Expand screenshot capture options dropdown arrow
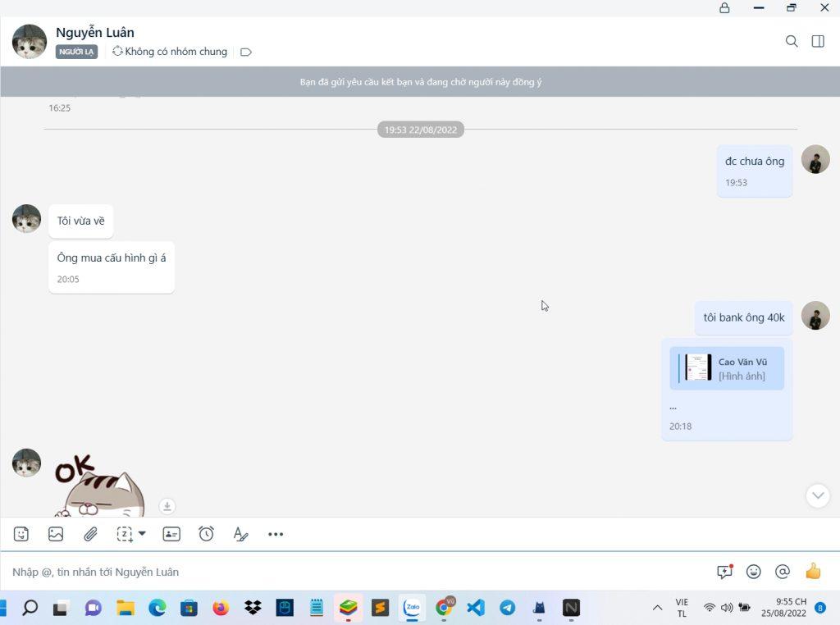 (x=142, y=533)
